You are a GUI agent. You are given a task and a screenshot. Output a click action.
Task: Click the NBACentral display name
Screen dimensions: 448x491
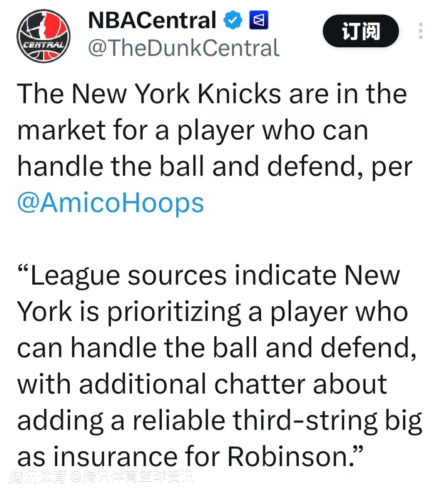(152, 20)
